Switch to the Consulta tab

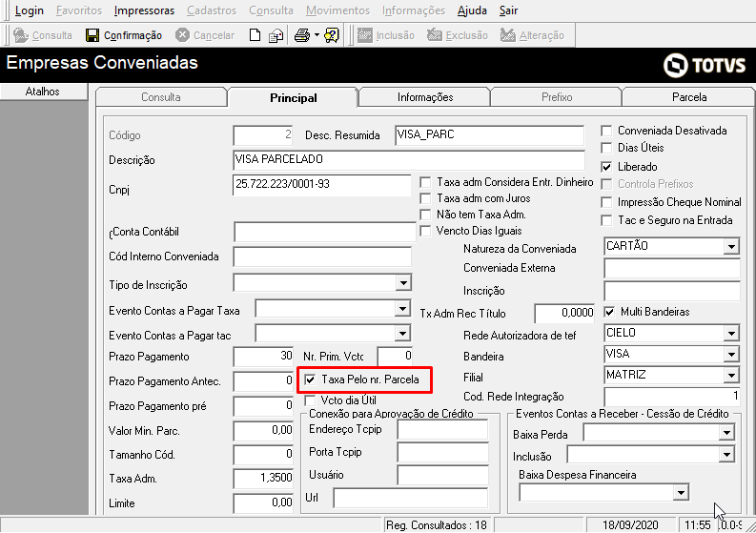161,97
